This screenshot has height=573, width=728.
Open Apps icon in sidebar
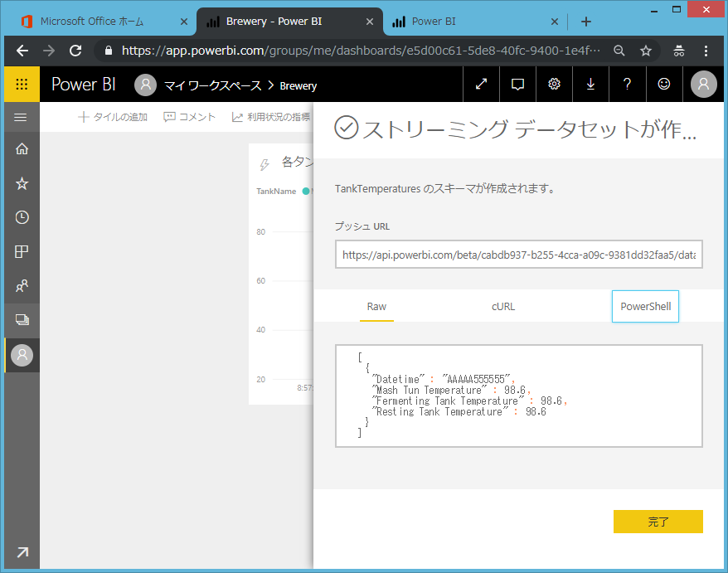(22, 252)
